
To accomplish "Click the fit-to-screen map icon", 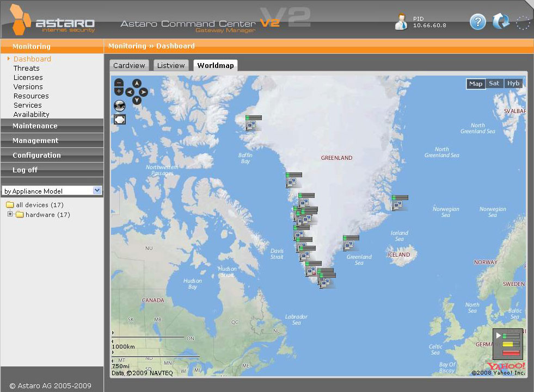I will click(120, 119).
